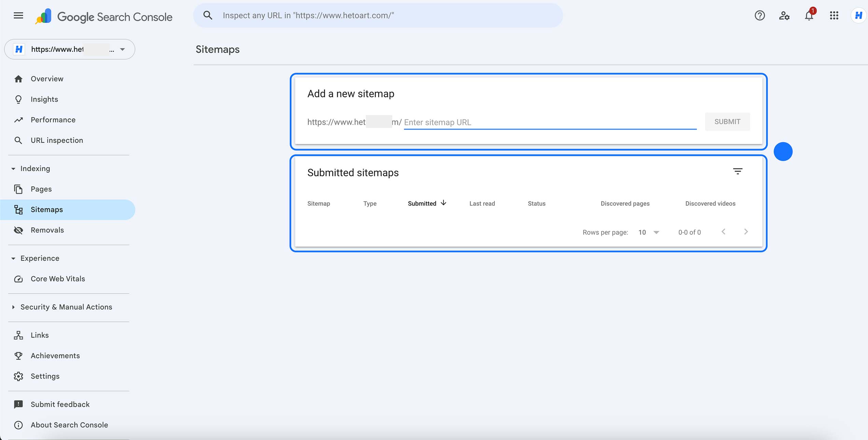Filter the Submitted sitemaps list
The height and width of the screenshot is (440, 868).
(x=738, y=171)
